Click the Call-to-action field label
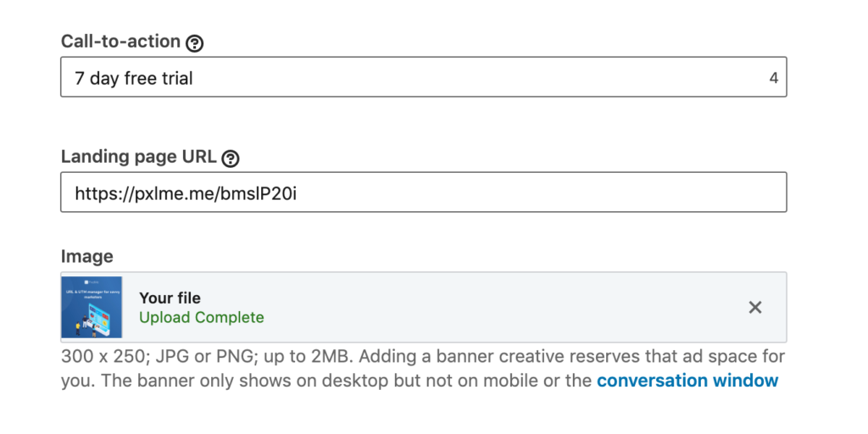The image size is (868, 434). (120, 42)
